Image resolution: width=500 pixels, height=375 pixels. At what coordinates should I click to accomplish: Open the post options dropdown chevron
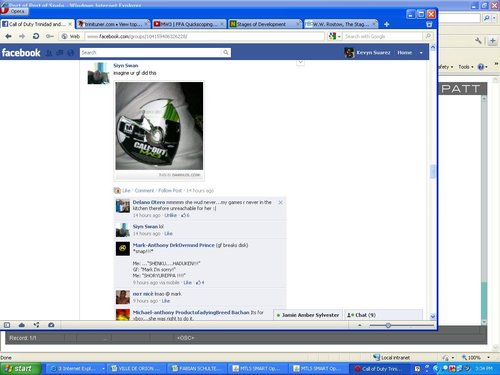300,62
